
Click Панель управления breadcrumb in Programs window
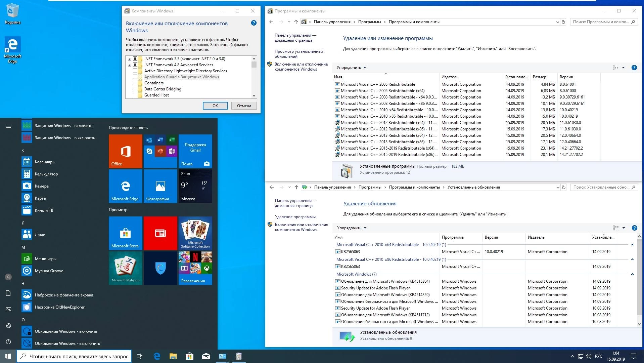click(332, 22)
